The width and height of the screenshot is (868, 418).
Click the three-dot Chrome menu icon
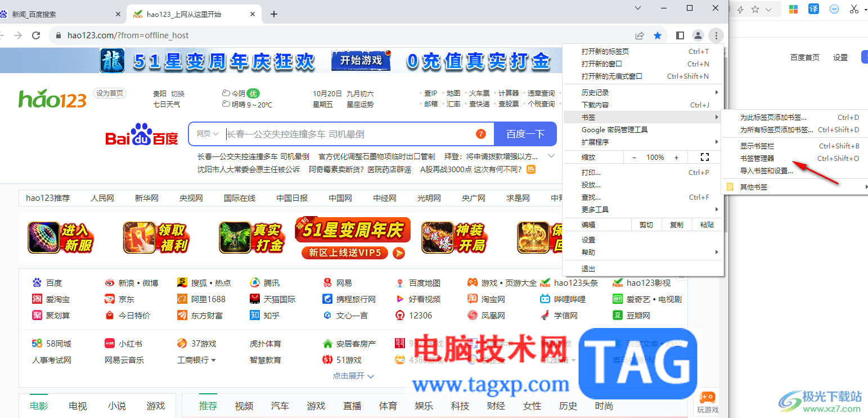(716, 35)
